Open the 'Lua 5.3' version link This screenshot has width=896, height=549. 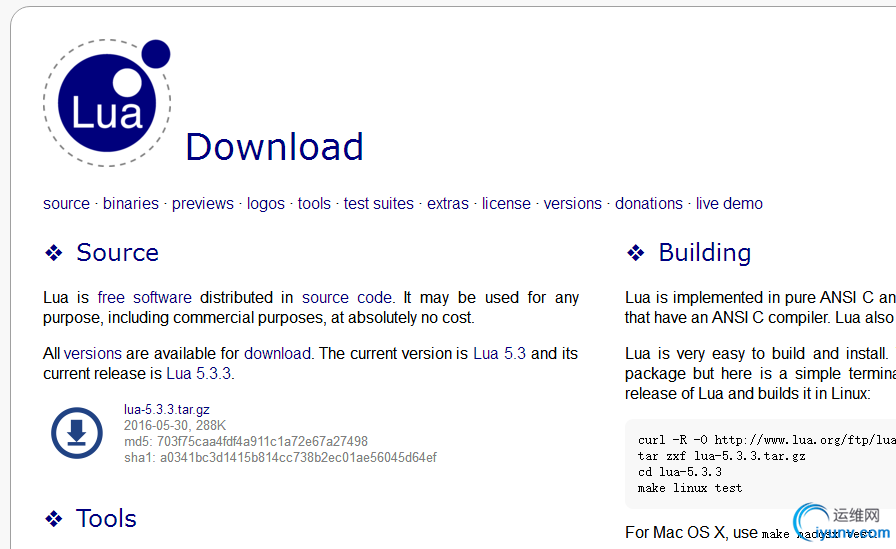tap(499, 354)
